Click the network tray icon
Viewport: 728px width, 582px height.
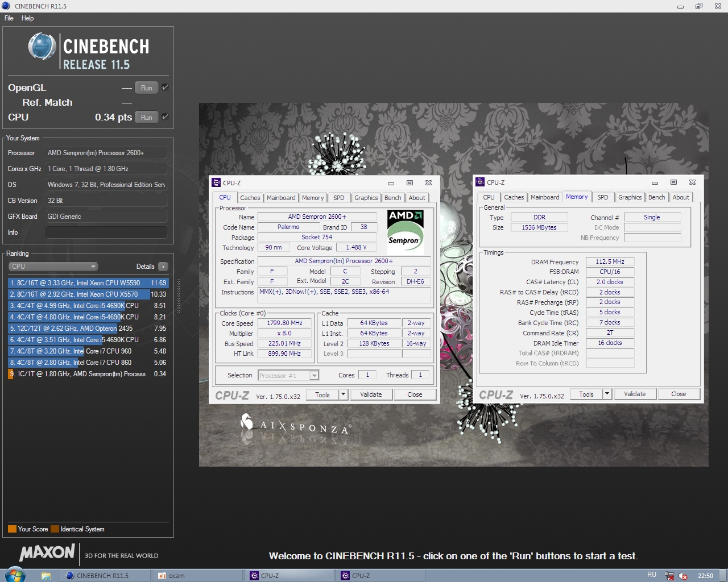tap(669, 576)
